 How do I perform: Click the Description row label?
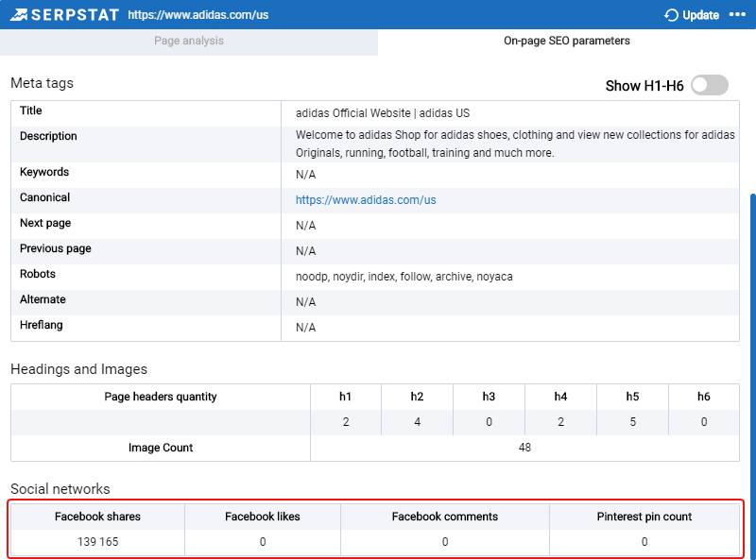pos(48,136)
